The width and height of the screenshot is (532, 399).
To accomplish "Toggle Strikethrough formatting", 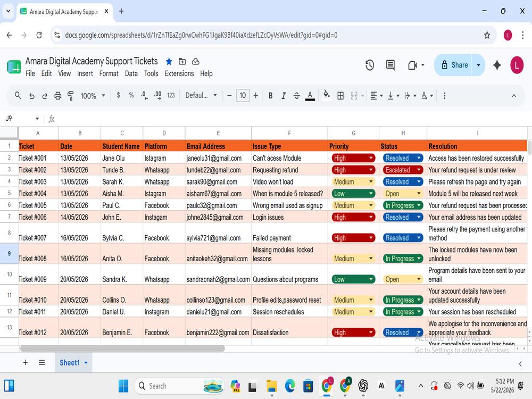I will pyautogui.click(x=296, y=96).
